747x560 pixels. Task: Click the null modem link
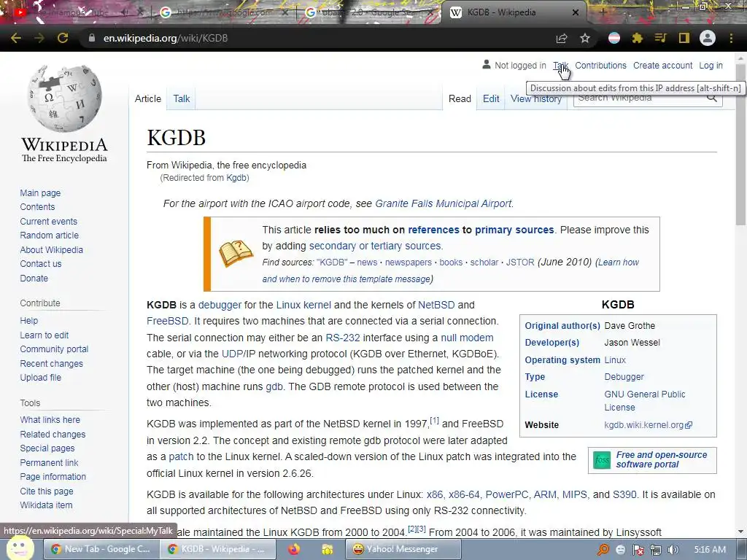(467, 338)
